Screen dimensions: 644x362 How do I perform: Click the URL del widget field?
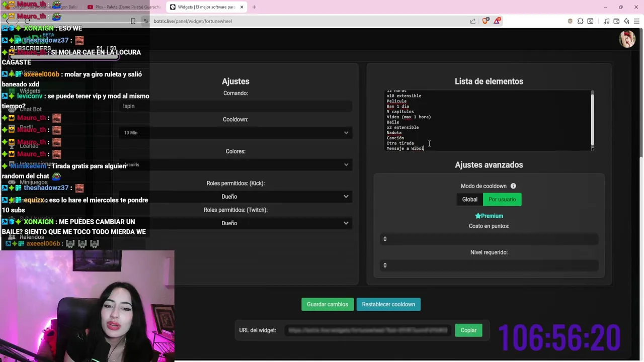pyautogui.click(x=368, y=330)
